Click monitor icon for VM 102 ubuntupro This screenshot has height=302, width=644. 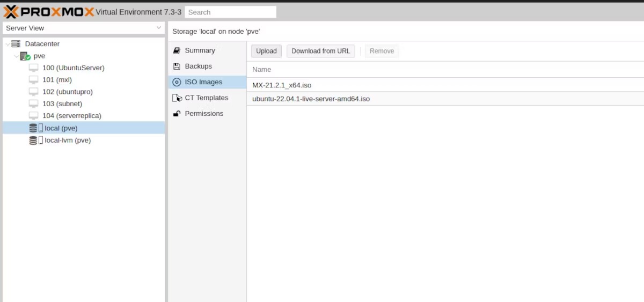[x=34, y=92]
